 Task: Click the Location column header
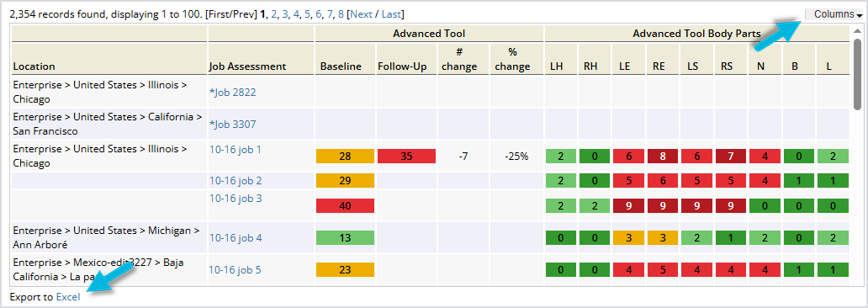(x=34, y=66)
